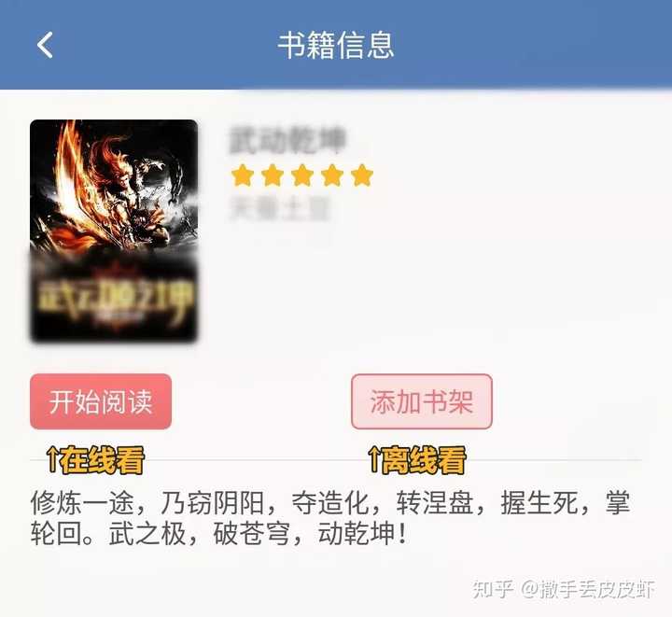Select the blurred book title text
The image size is (672, 617).
coord(287,140)
